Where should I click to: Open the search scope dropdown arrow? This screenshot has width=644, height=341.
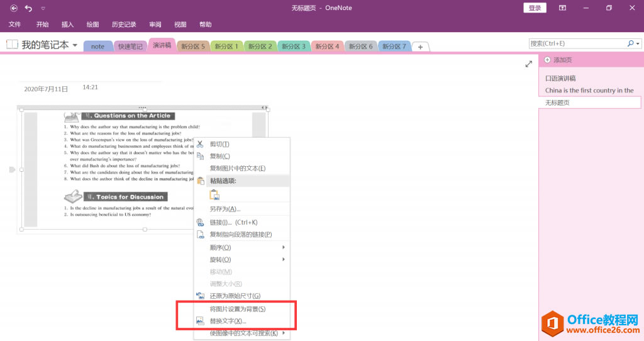tap(638, 43)
